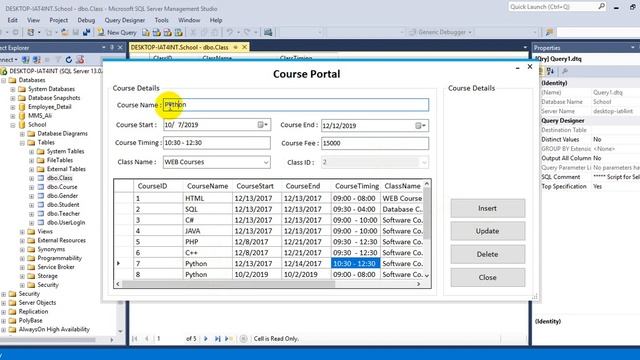640x360 pixels.
Task: Close the dbo.Class document tab
Action: (x=244, y=47)
